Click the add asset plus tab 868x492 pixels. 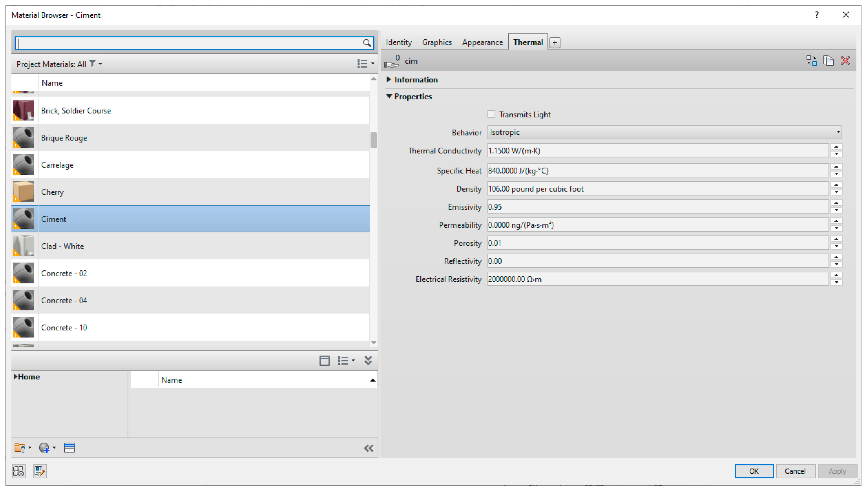tap(555, 43)
